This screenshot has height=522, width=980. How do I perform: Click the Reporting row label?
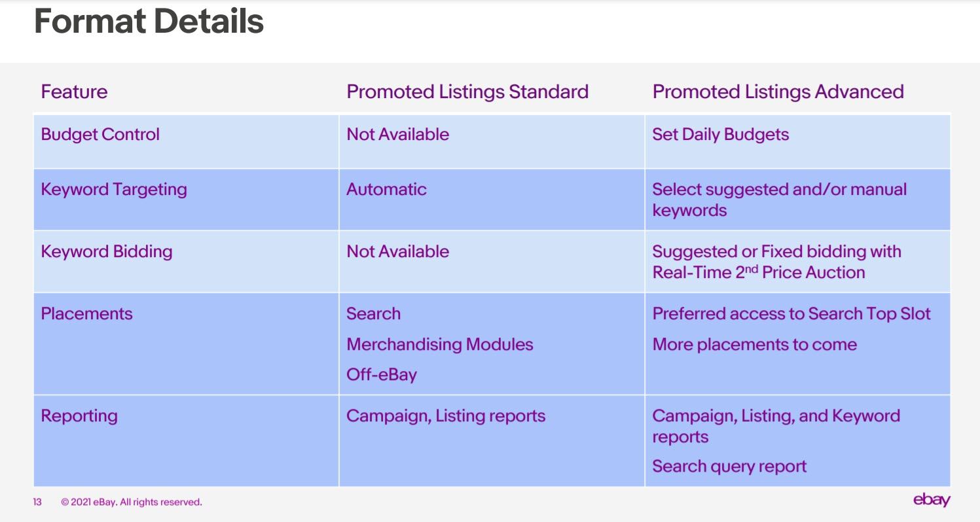click(79, 416)
